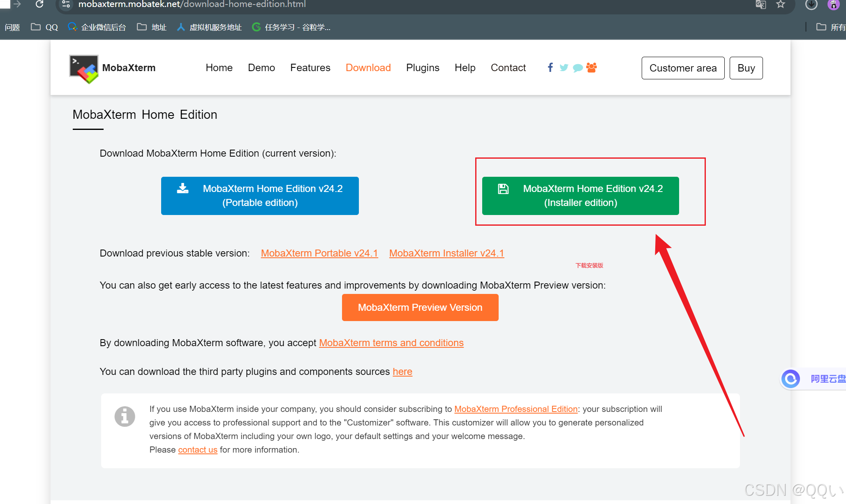Click the MobaXterm logo icon
846x504 pixels.
coord(84,69)
